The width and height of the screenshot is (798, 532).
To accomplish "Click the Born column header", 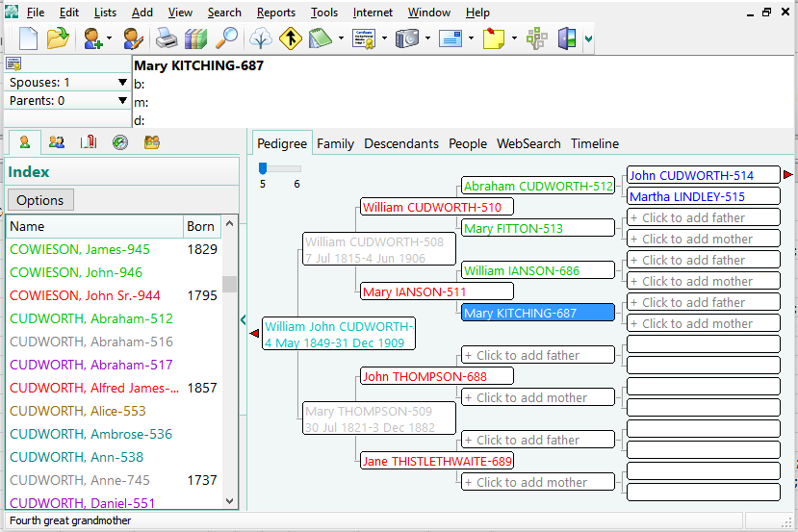I will [x=201, y=226].
